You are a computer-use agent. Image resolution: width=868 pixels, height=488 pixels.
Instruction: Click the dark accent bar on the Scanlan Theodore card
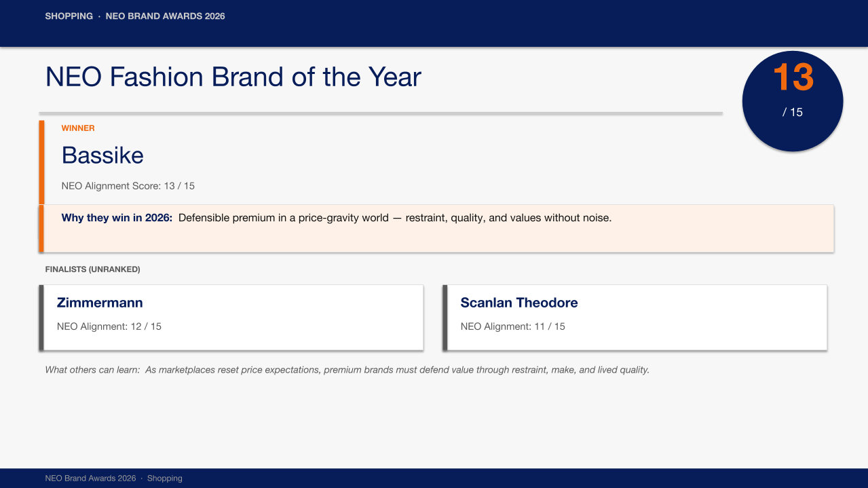[x=445, y=318]
